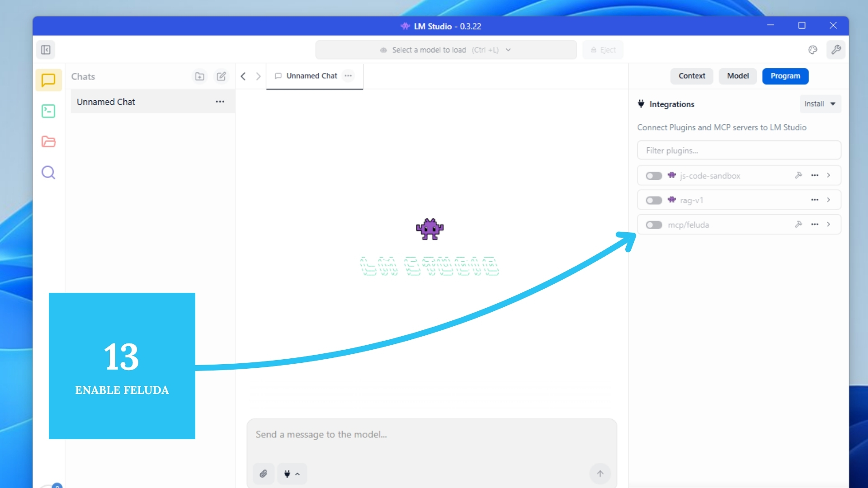This screenshot has width=868, height=488.
Task: Open more options for js-code-sandbox
Action: (815, 175)
